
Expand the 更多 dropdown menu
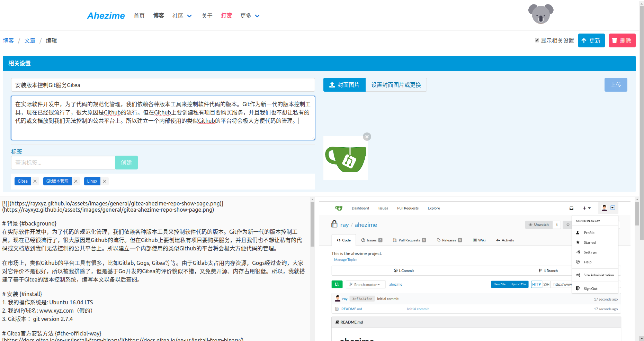pos(250,16)
